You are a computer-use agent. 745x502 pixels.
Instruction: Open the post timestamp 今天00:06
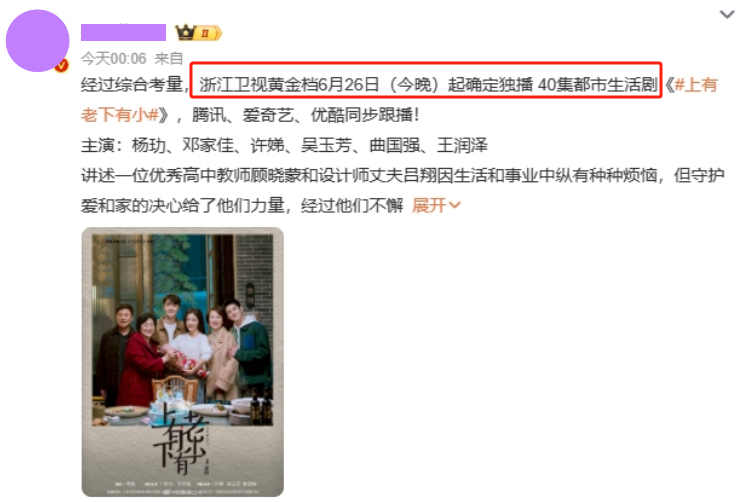pos(114,58)
